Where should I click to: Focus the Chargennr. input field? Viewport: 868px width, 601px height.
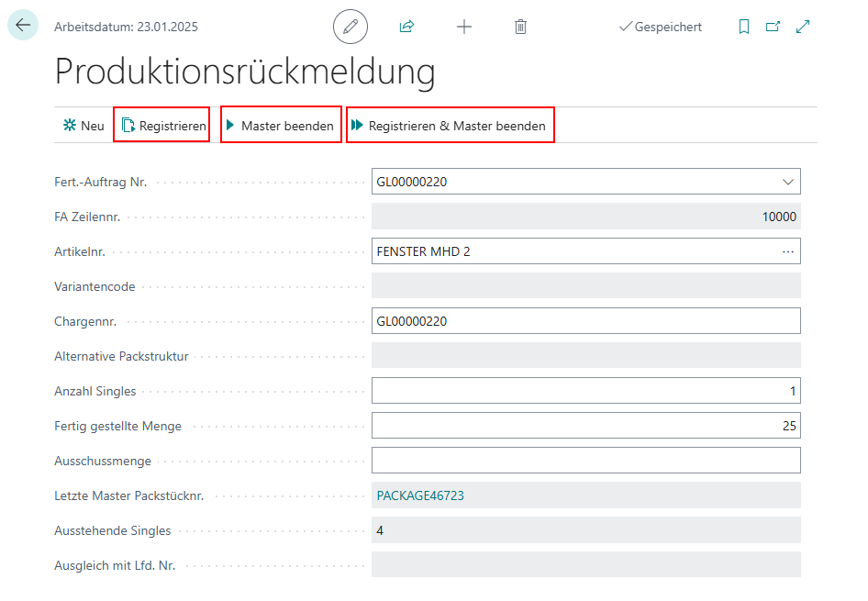[585, 321]
